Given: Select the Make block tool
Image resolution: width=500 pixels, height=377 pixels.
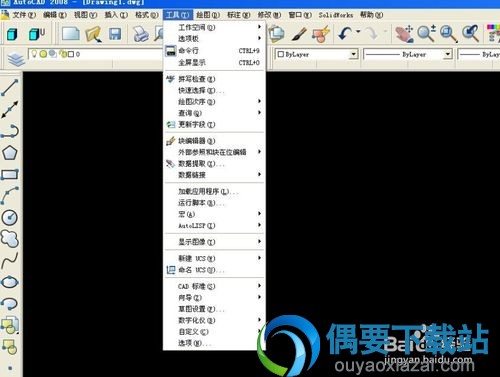Looking at the screenshot, I should tap(10, 347).
